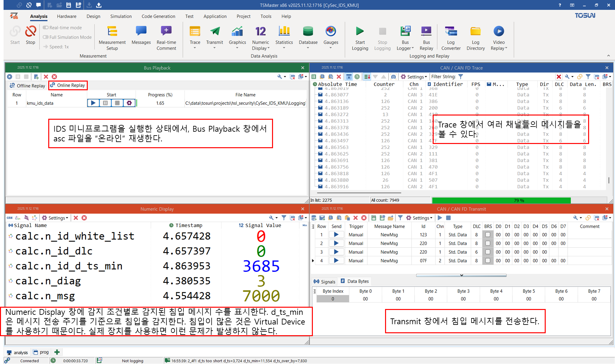The image size is (615, 364).
Task: Switch to the prog workspace tab
Action: 41,352
